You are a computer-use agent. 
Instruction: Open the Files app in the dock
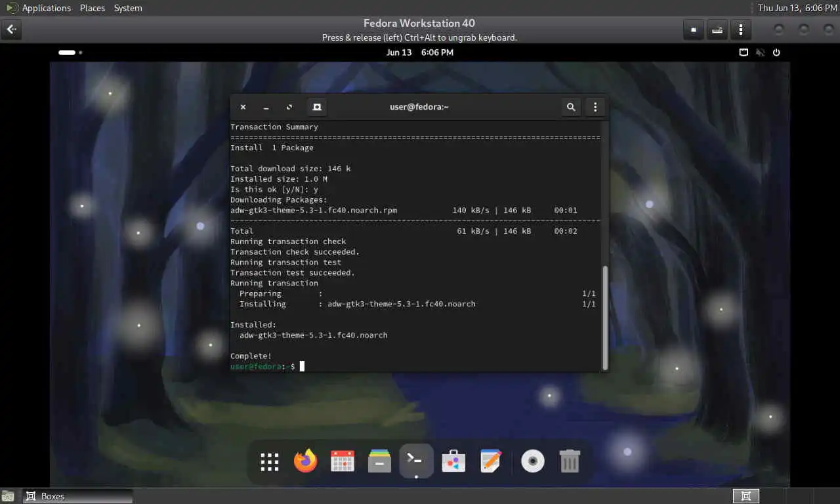[x=379, y=461]
